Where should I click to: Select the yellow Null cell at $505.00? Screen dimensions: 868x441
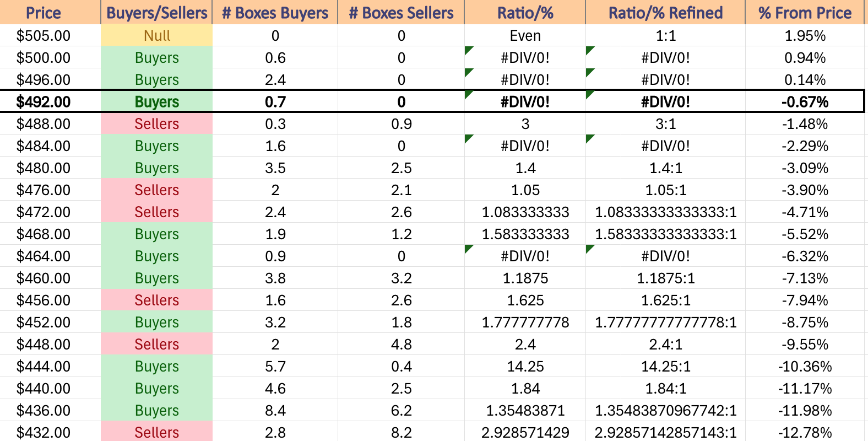point(157,35)
